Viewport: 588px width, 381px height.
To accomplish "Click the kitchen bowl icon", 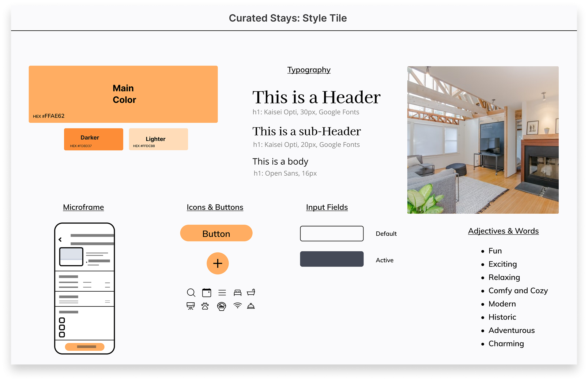I will tap(221, 306).
